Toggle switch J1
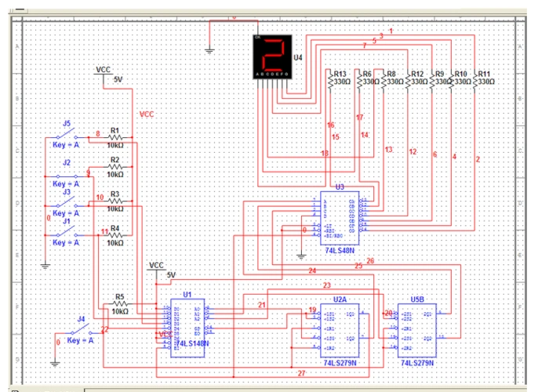Viewport: 538px width, 392px height. [x=67, y=232]
